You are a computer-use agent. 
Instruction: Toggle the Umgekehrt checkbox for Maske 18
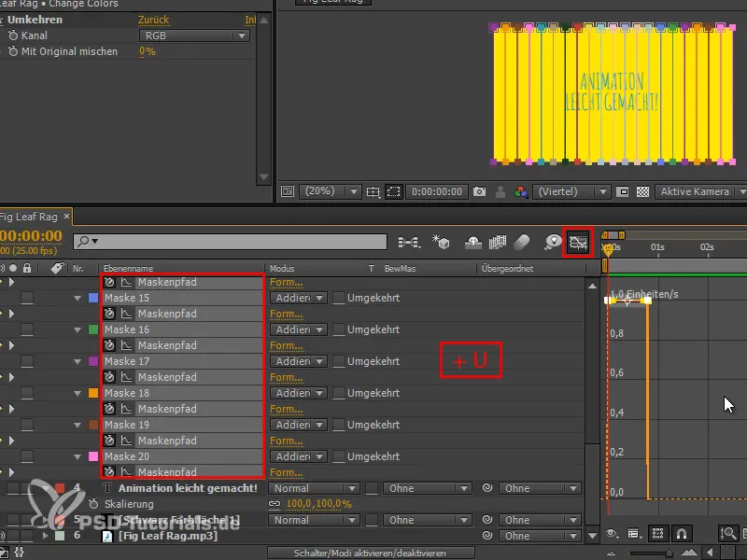tap(339, 393)
